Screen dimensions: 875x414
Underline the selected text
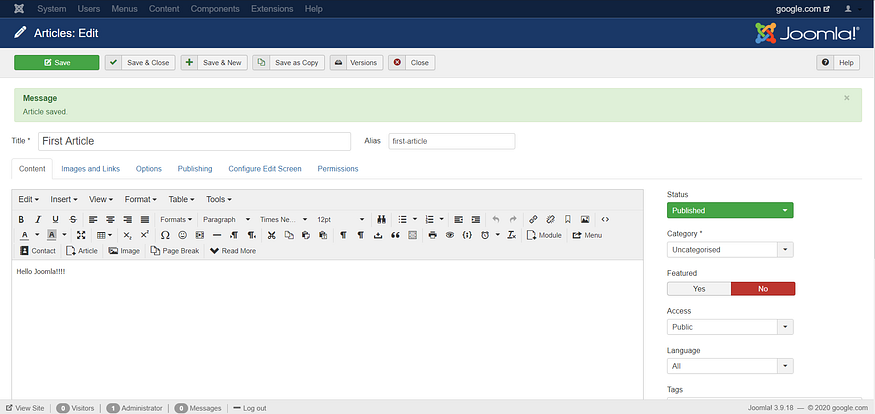coord(55,219)
